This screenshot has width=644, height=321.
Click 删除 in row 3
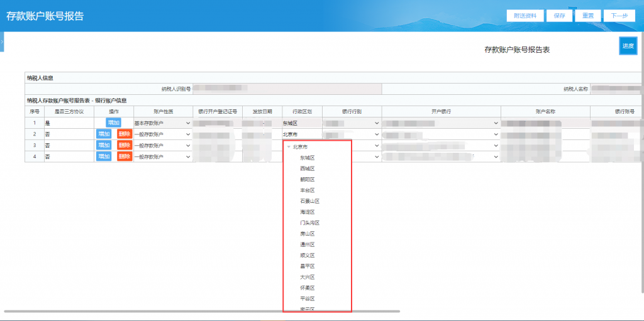pyautogui.click(x=125, y=145)
